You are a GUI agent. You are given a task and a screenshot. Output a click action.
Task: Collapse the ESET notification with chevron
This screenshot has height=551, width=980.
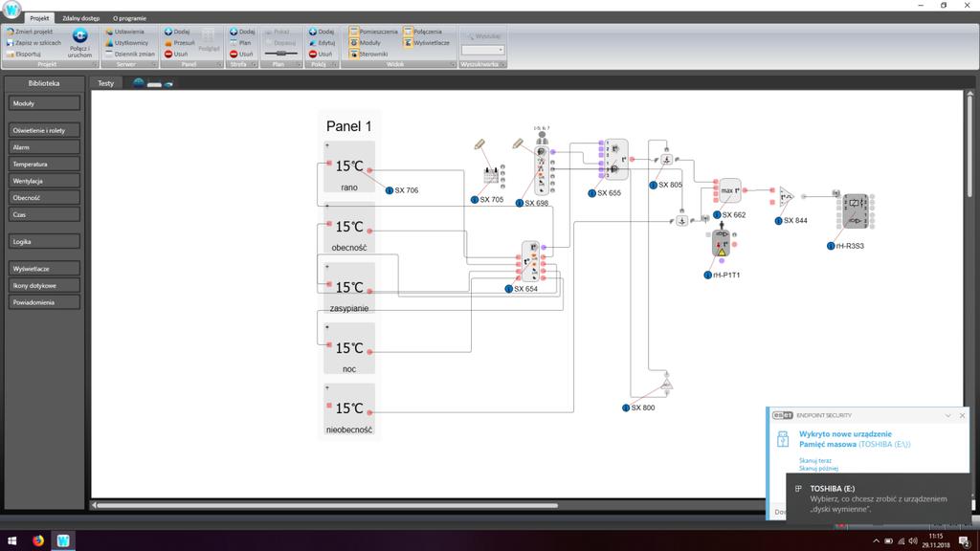click(x=947, y=415)
